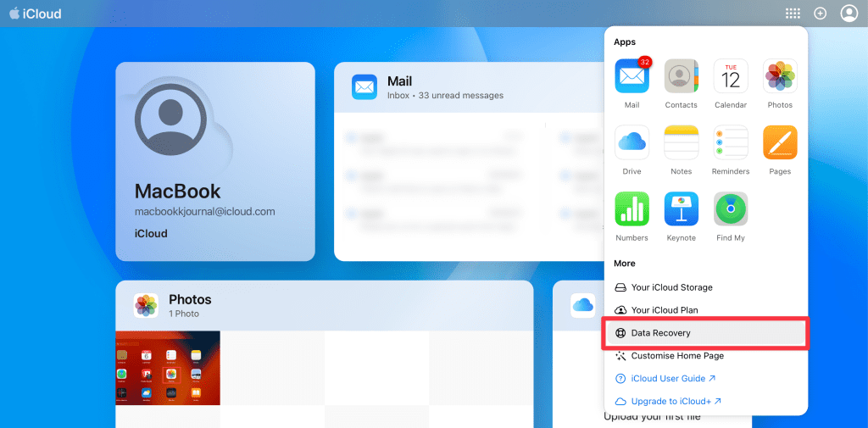Choose Data Recovery from More list
The width and height of the screenshot is (868, 428).
(x=704, y=333)
